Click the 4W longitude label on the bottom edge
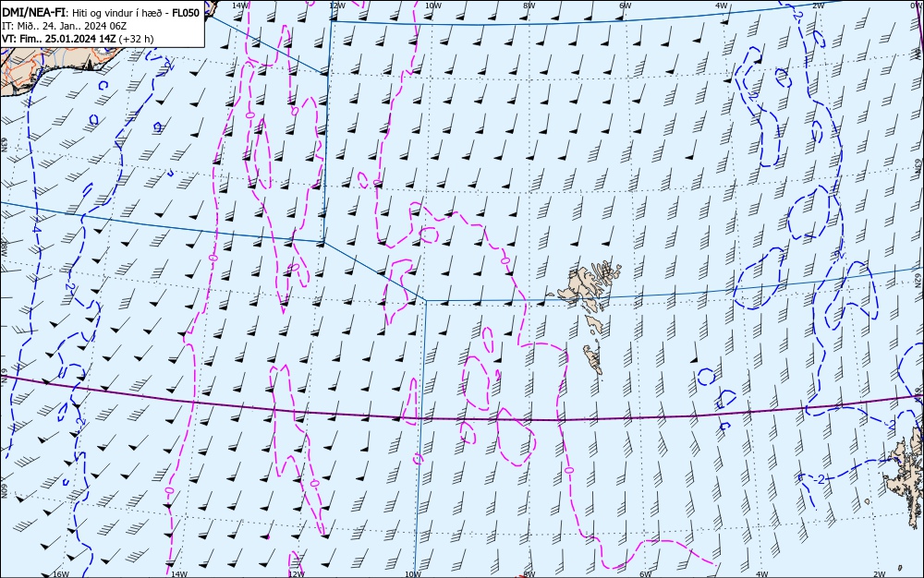924x578 pixels. (762, 574)
